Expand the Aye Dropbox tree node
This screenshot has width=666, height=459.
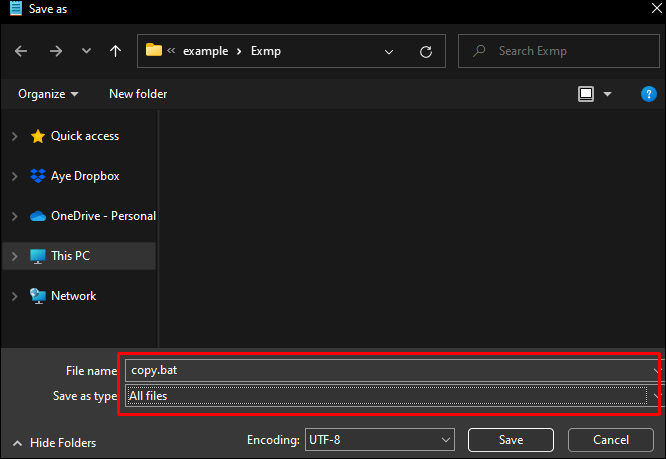(14, 176)
